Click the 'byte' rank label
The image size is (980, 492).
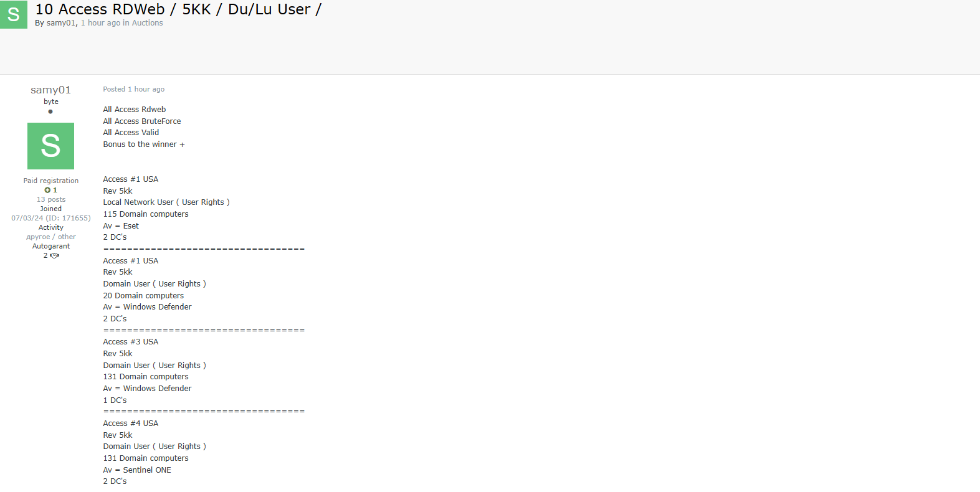click(51, 102)
